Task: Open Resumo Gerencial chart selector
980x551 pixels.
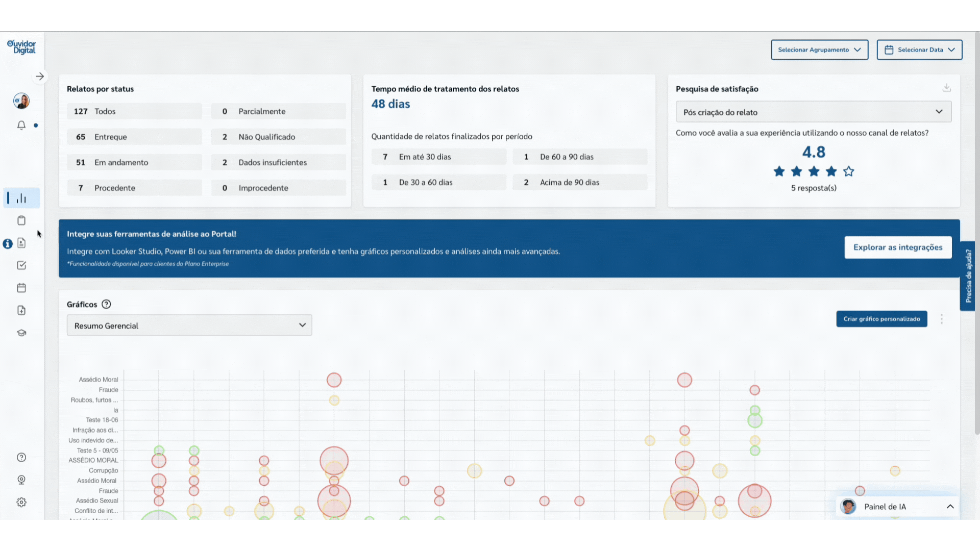Action: (189, 325)
